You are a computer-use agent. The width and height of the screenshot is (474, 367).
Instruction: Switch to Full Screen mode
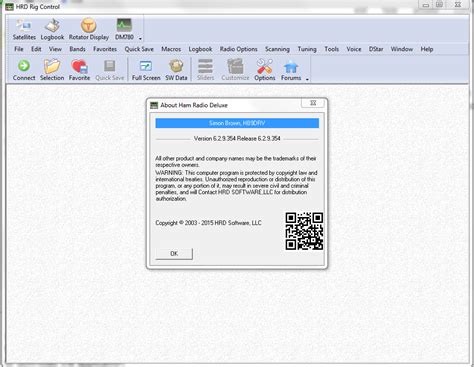pyautogui.click(x=146, y=70)
